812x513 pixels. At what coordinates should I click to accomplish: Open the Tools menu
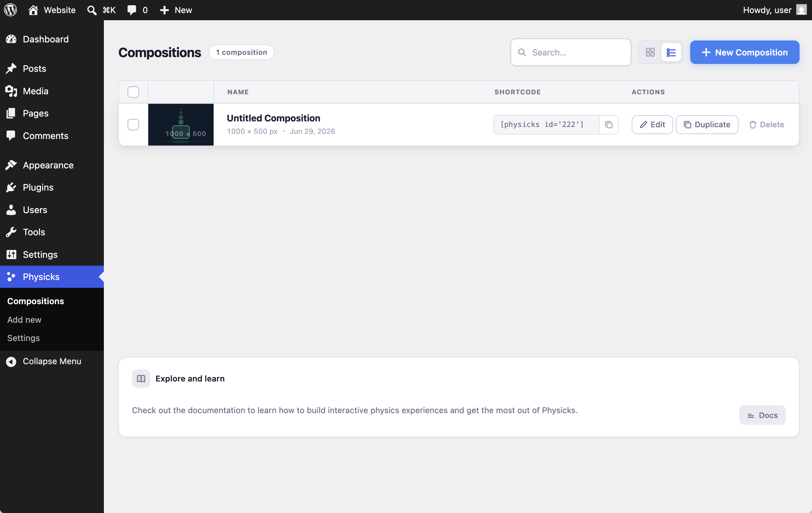[52, 232]
